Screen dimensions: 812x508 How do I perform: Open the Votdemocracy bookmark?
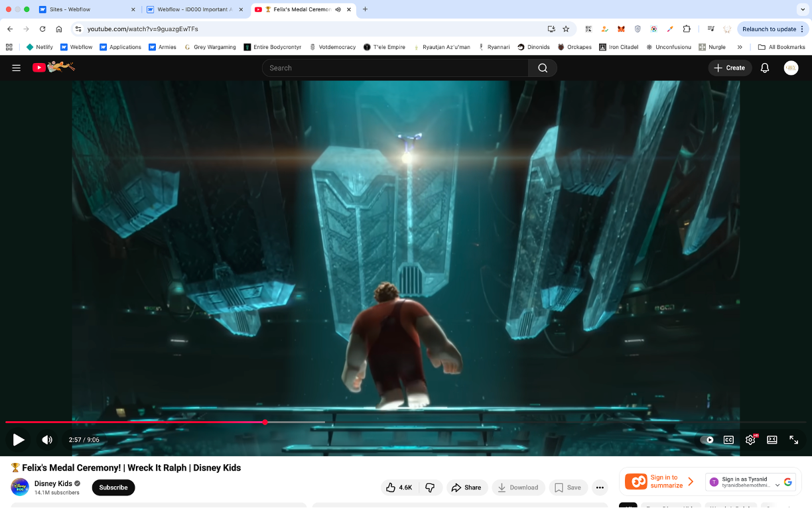click(x=333, y=47)
